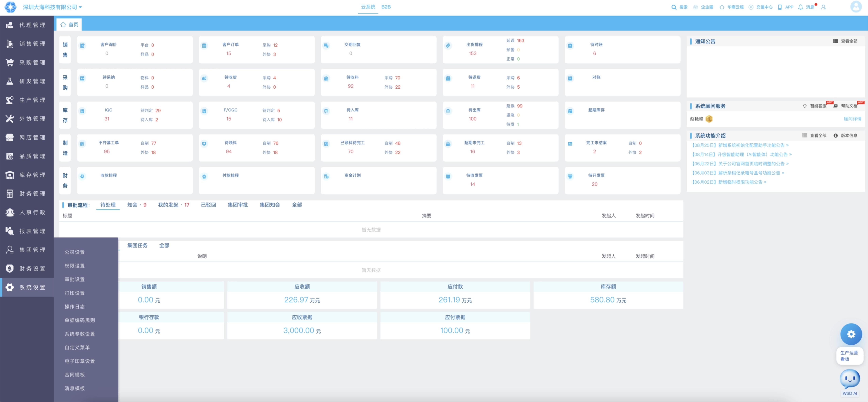This screenshot has height=402, width=868.
Task: Choose 权限设置 from the submenu
Action: pyautogui.click(x=75, y=266)
